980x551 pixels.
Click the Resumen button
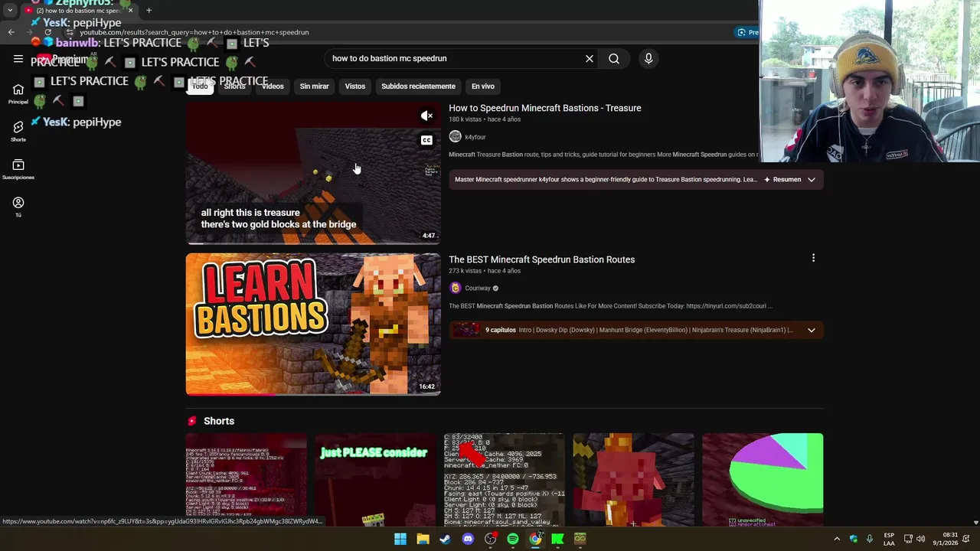coord(782,180)
